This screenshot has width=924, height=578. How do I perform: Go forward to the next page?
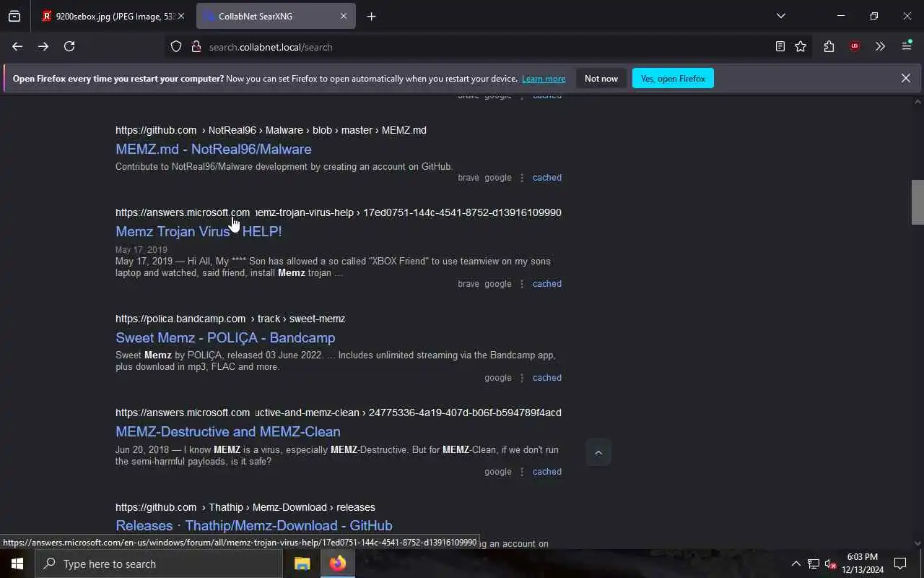pyautogui.click(x=43, y=46)
